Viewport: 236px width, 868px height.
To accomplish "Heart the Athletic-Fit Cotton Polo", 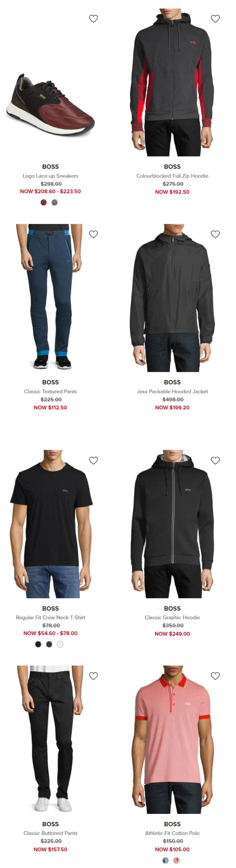I will [215, 676].
